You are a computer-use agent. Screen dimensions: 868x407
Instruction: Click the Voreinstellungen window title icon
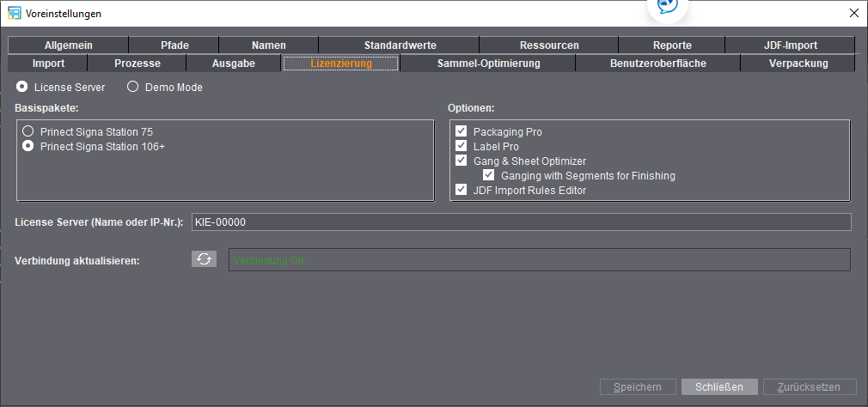[x=15, y=14]
